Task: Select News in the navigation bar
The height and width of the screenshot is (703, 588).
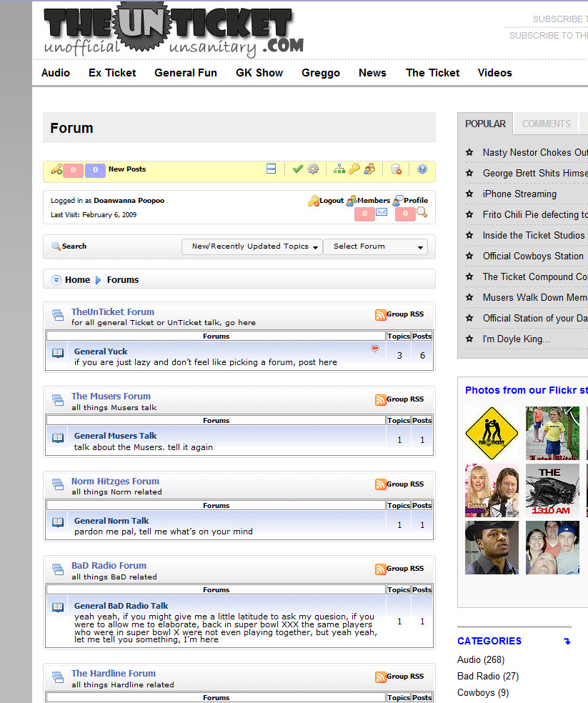Action: (x=372, y=73)
